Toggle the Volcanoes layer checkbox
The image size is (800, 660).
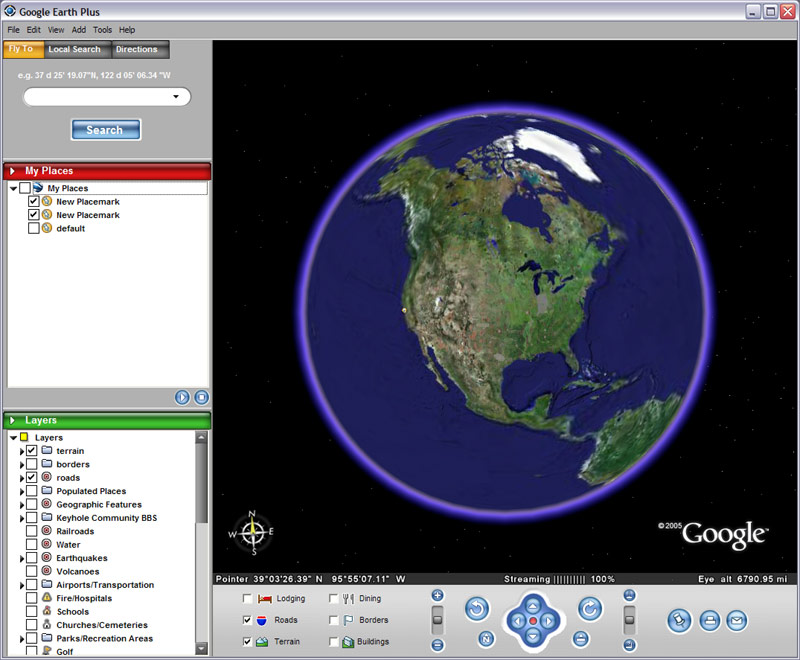coord(32,571)
